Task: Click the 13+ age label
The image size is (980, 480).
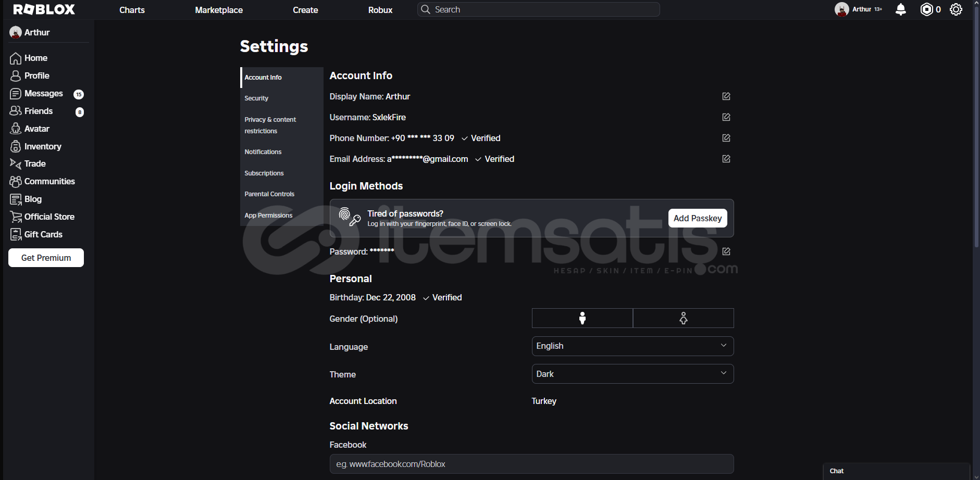Action: 878,9
